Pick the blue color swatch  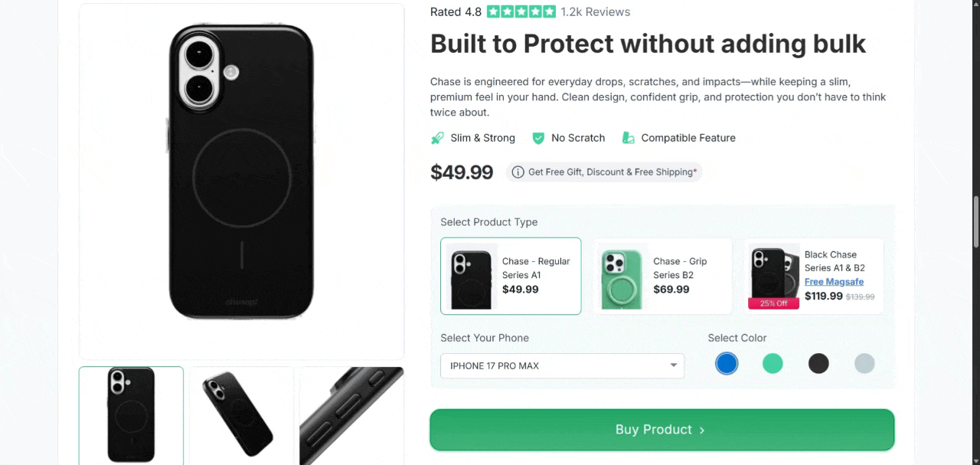727,363
